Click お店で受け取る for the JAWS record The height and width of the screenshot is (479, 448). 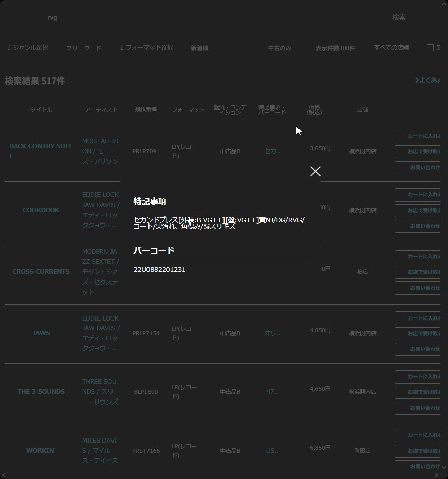tap(419, 334)
